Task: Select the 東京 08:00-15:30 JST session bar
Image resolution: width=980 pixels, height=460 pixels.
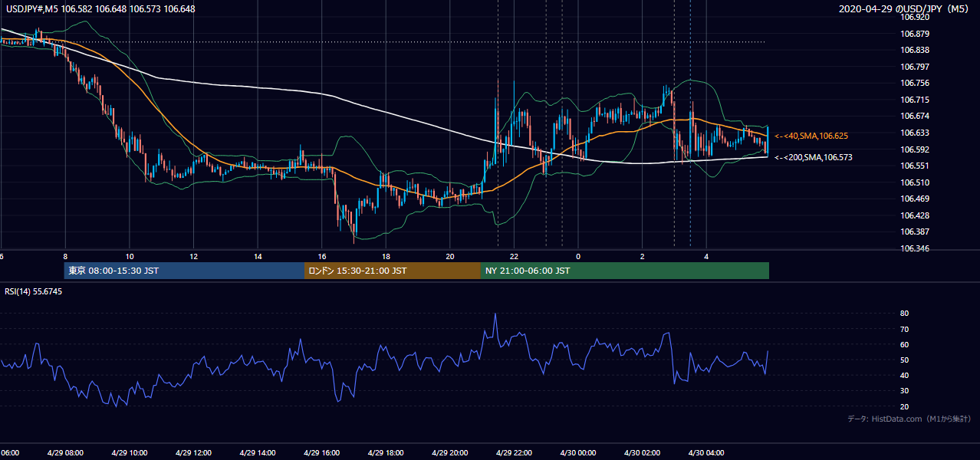Action: pyautogui.click(x=185, y=271)
